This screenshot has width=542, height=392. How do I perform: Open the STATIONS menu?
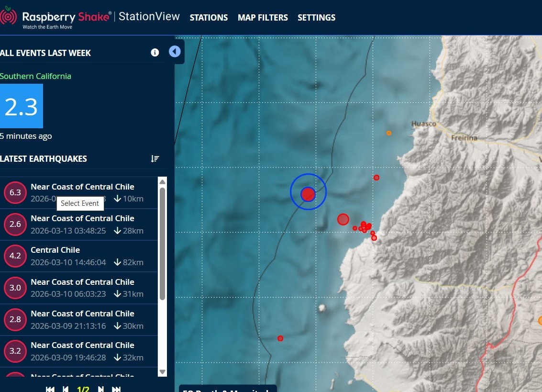pos(209,18)
